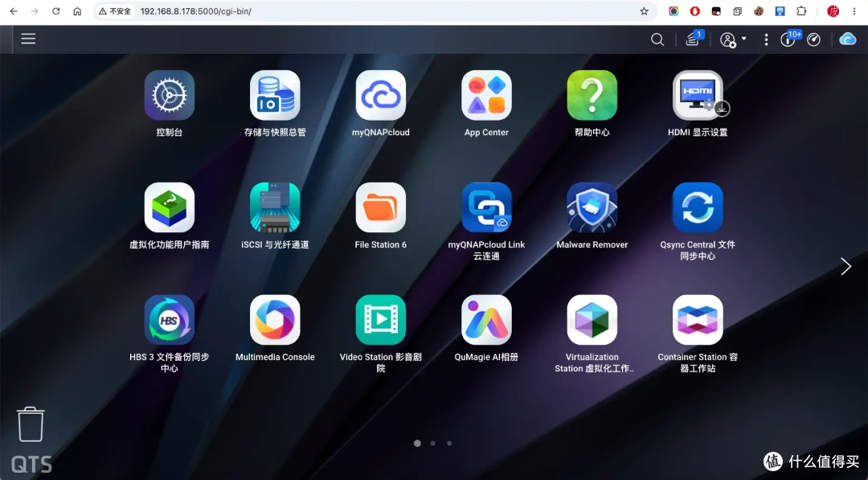This screenshot has height=480, width=868.
Task: Launch Multimedia Console
Action: [x=275, y=320]
